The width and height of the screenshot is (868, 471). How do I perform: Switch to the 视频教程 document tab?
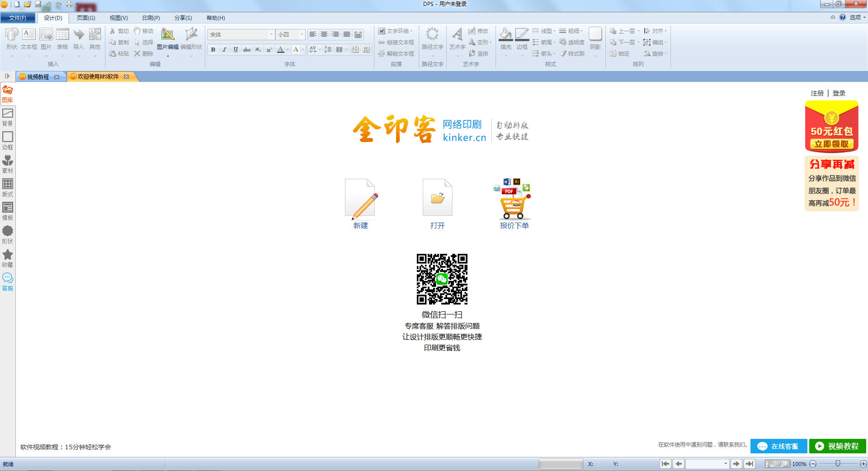coord(38,76)
